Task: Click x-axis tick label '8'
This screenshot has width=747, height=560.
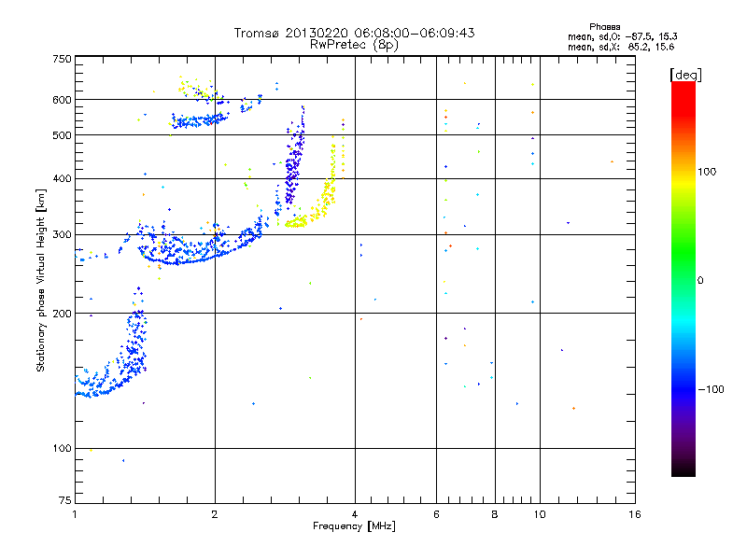Action: 495,514
